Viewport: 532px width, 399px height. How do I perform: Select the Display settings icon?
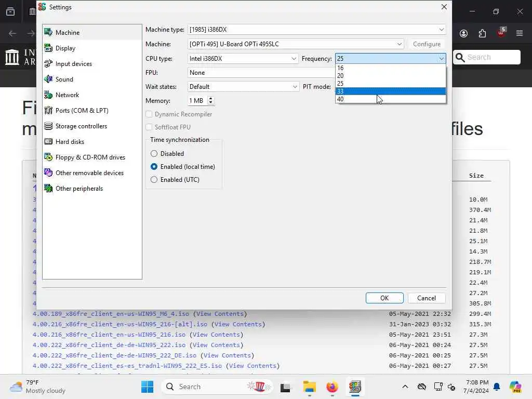(48, 48)
